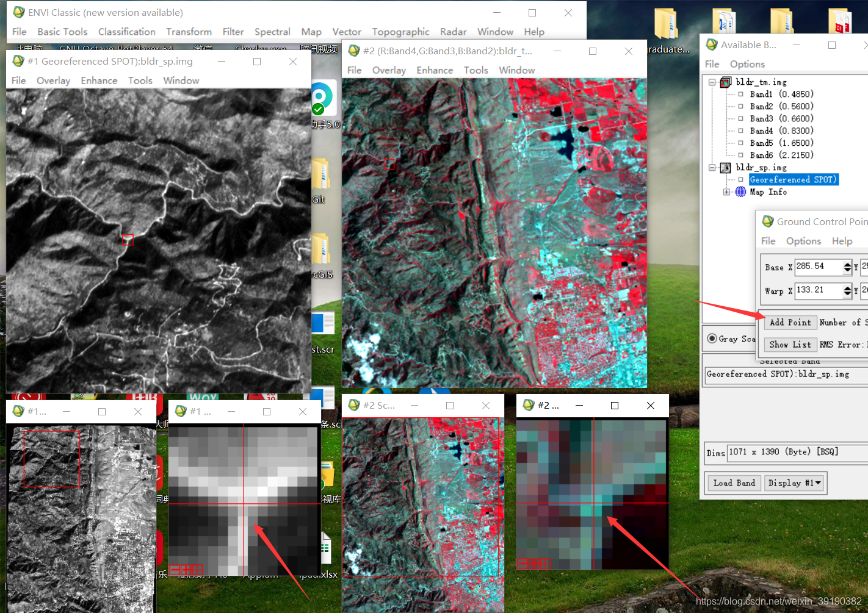This screenshot has height=613, width=868.
Task: Click #1 scroll window title icon
Action: click(x=18, y=411)
